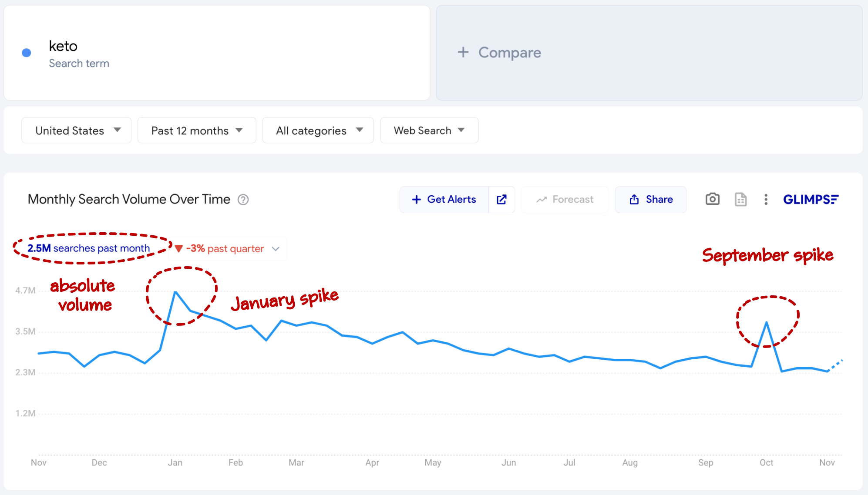Click the Mar label on the x-axis

pos(296,463)
